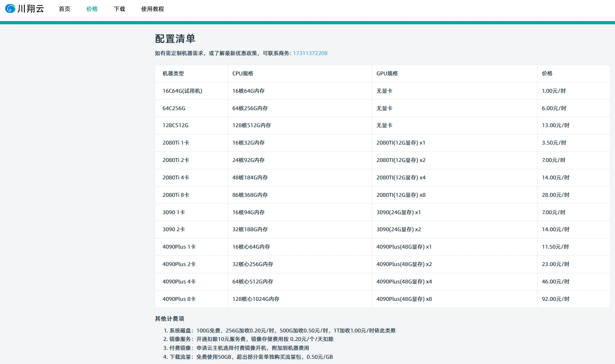Viewport: 615px width, 364px height.
Task: Click the 23.00元/时 price
Action: 556,264
